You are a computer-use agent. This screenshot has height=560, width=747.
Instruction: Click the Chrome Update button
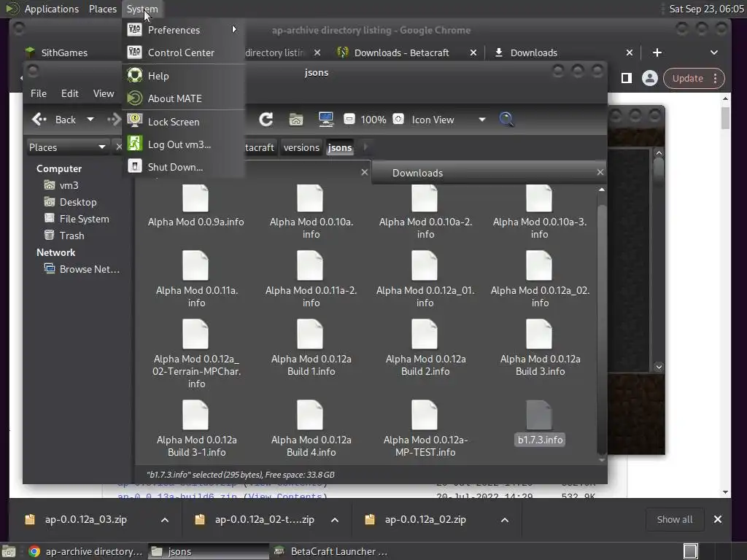[x=694, y=78]
